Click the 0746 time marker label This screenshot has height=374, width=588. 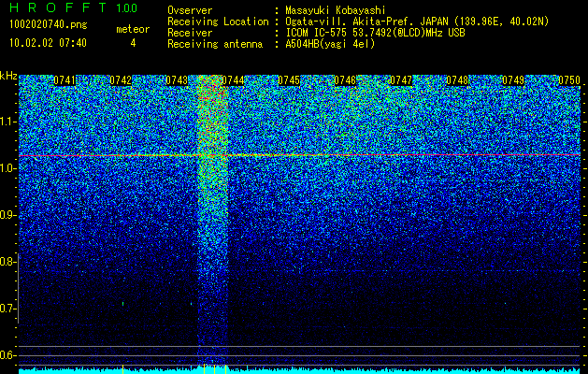pyautogui.click(x=345, y=80)
